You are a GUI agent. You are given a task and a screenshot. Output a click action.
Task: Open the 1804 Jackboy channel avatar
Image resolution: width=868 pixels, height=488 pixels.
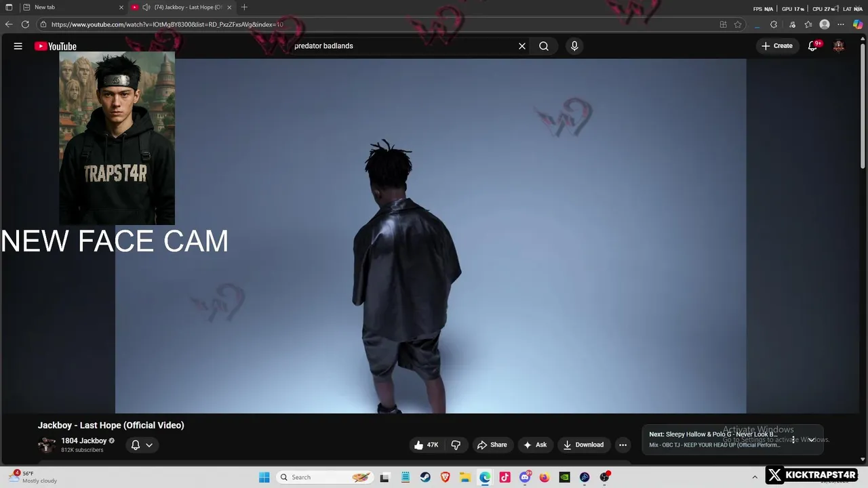[47, 445]
